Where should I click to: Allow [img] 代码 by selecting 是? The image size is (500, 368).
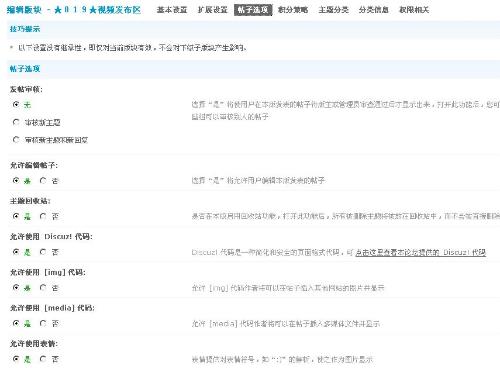coord(16,288)
